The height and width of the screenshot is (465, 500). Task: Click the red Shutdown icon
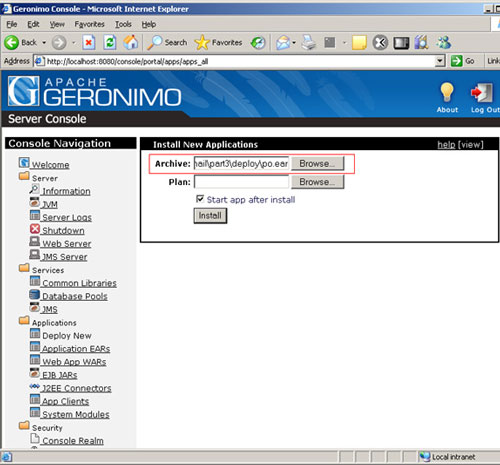coord(35,229)
